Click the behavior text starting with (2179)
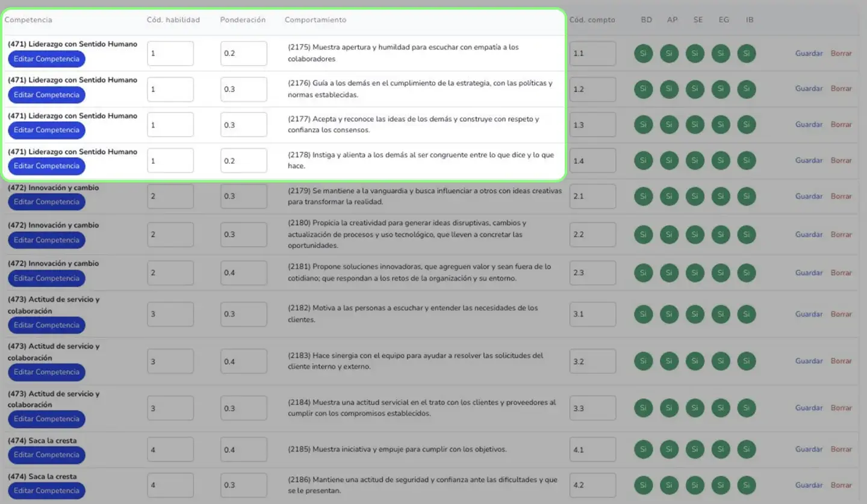 point(425,196)
